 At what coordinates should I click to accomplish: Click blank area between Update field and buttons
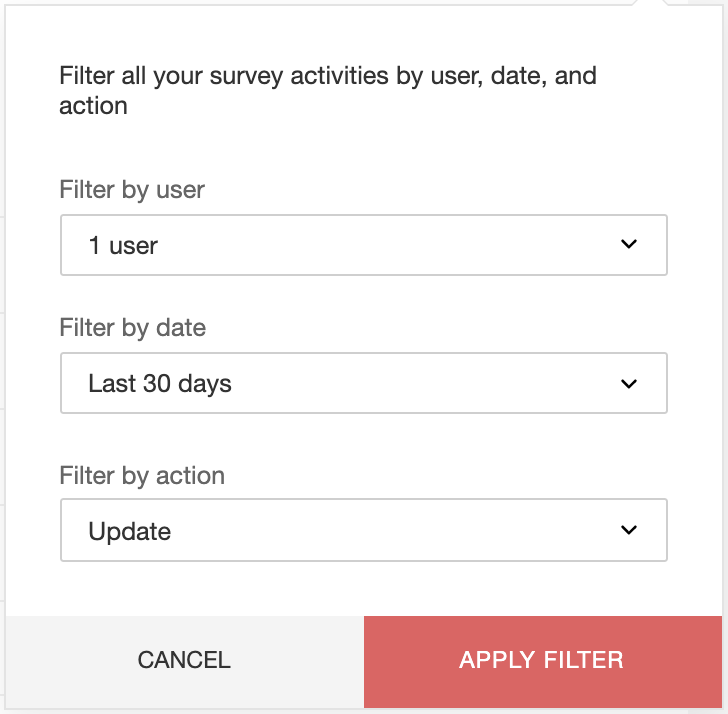click(363, 589)
